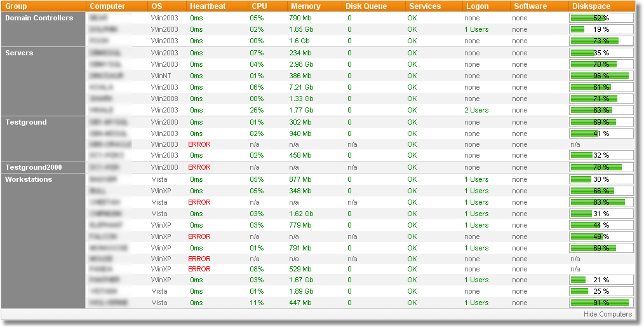Click the Memory column header
The height and width of the screenshot is (328, 644).
click(305, 6)
